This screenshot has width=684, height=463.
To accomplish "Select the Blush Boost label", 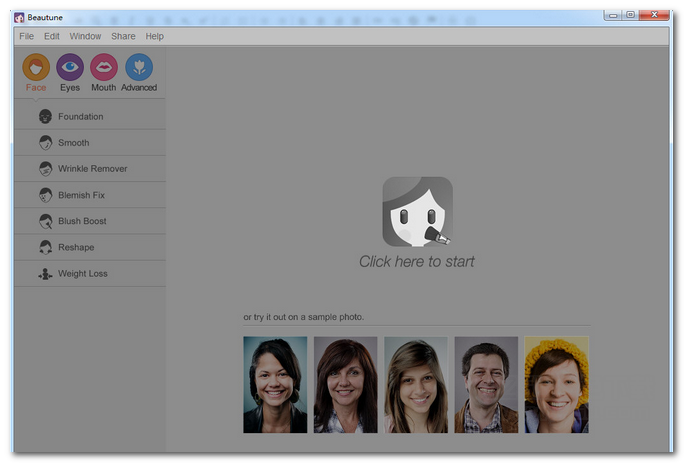I will tap(82, 221).
